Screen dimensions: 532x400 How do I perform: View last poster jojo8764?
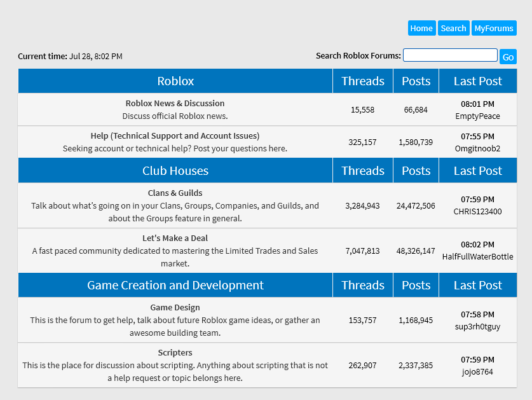click(478, 372)
